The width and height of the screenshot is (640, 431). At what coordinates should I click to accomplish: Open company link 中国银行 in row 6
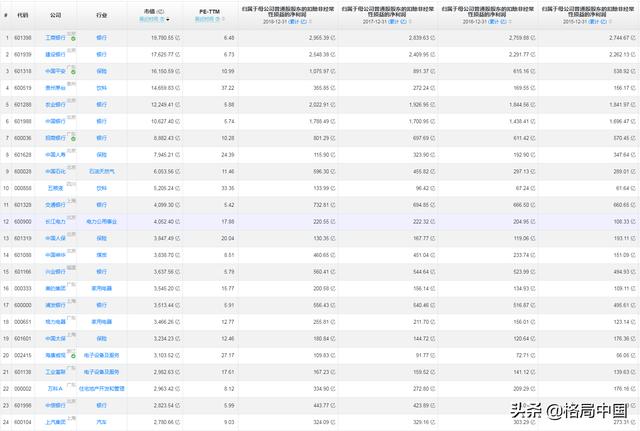click(55, 121)
